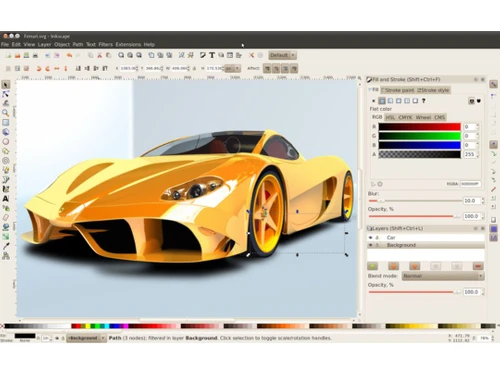This screenshot has height=375, width=500.
Task: Open the px units dropdown
Action: click(232, 68)
